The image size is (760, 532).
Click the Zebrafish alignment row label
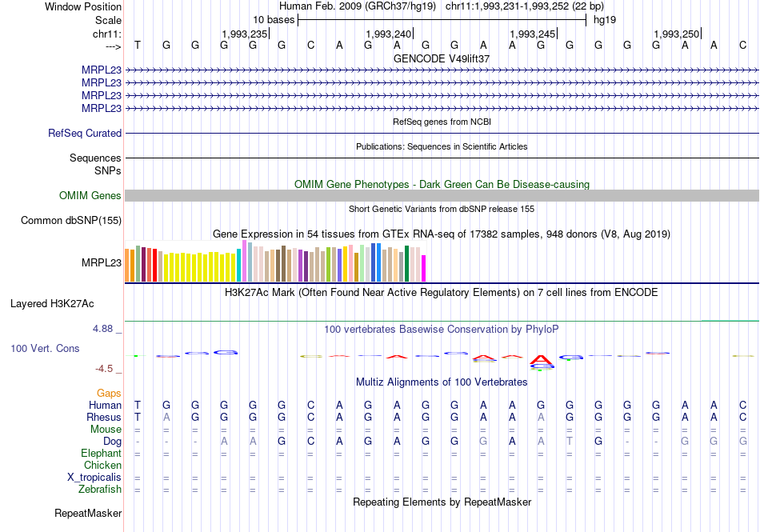pyautogui.click(x=100, y=490)
